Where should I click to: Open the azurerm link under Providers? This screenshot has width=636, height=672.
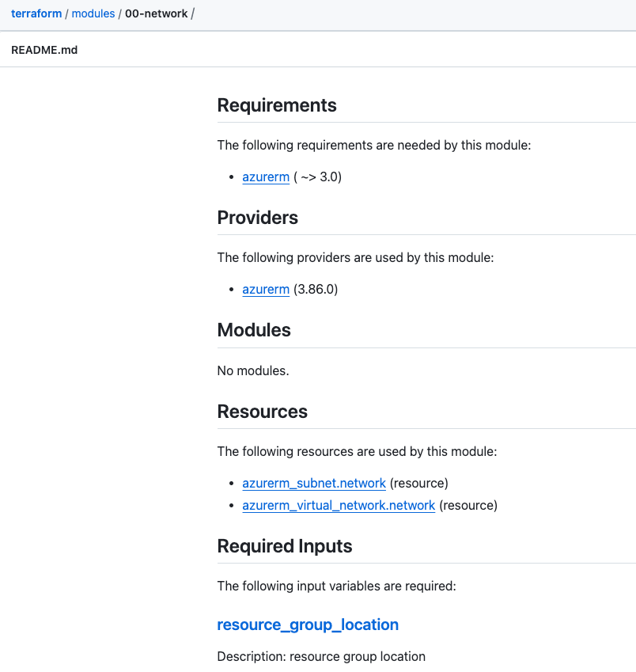pos(265,289)
